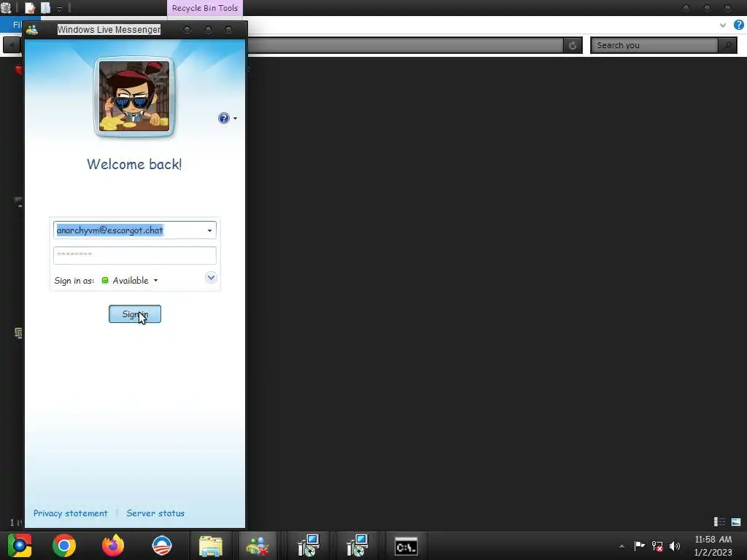
Task: Open the Obama logo app on taskbar
Action: point(161,545)
